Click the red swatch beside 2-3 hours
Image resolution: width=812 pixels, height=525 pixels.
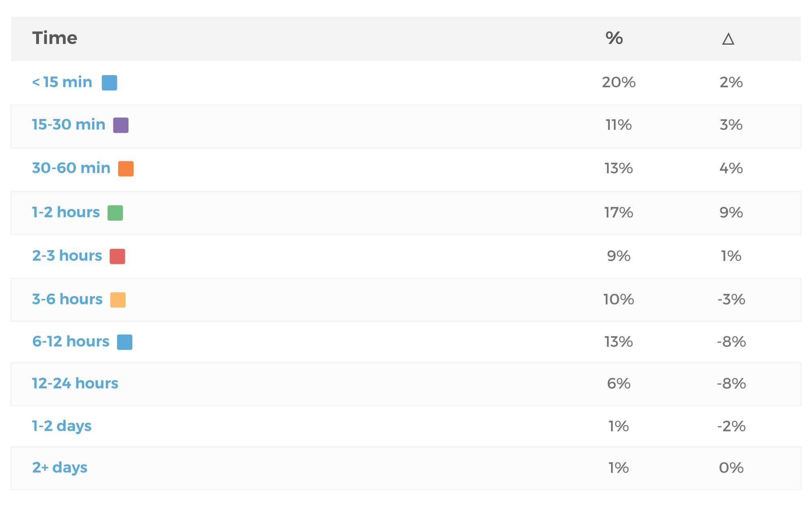117,257
